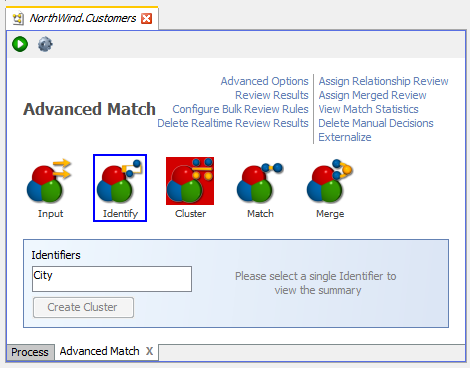Click View Match Statistics link
Viewport: 470px width, 368px height.
pyautogui.click(x=368, y=109)
